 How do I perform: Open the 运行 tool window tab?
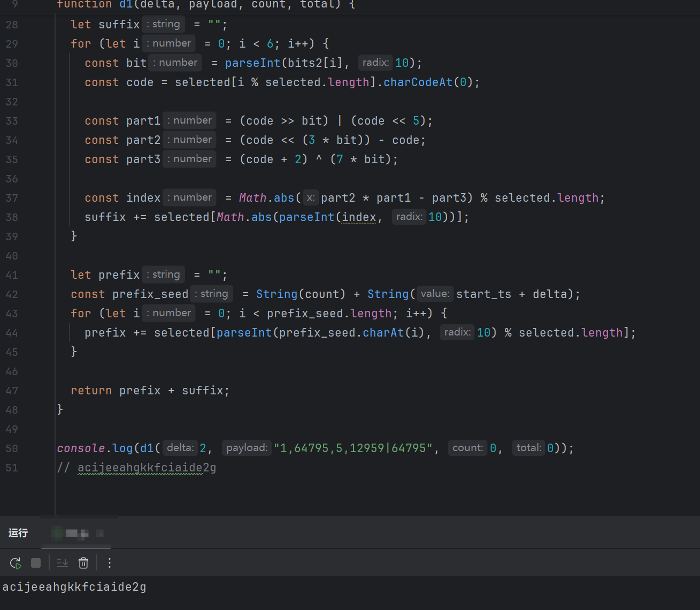click(18, 533)
